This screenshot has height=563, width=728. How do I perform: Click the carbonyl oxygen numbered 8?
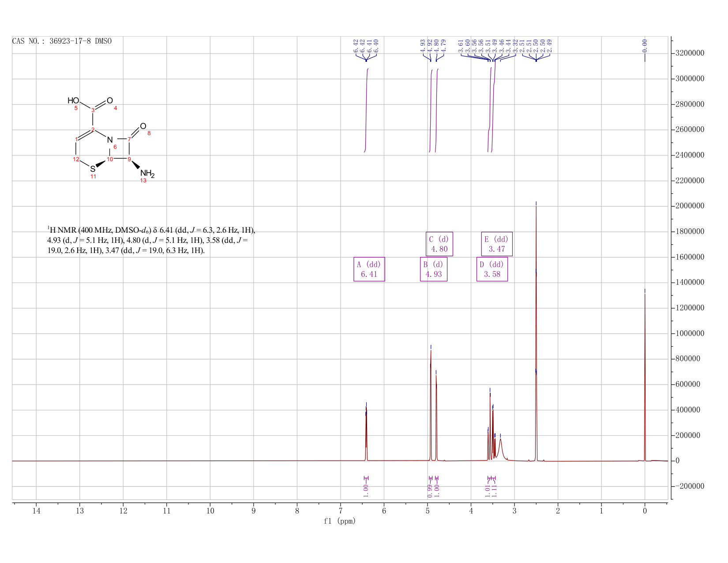tap(143, 126)
